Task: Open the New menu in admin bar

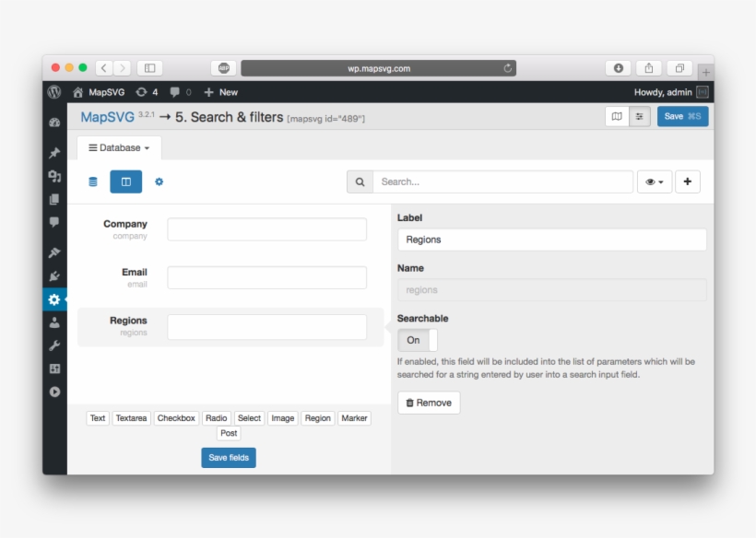Action: coord(220,92)
